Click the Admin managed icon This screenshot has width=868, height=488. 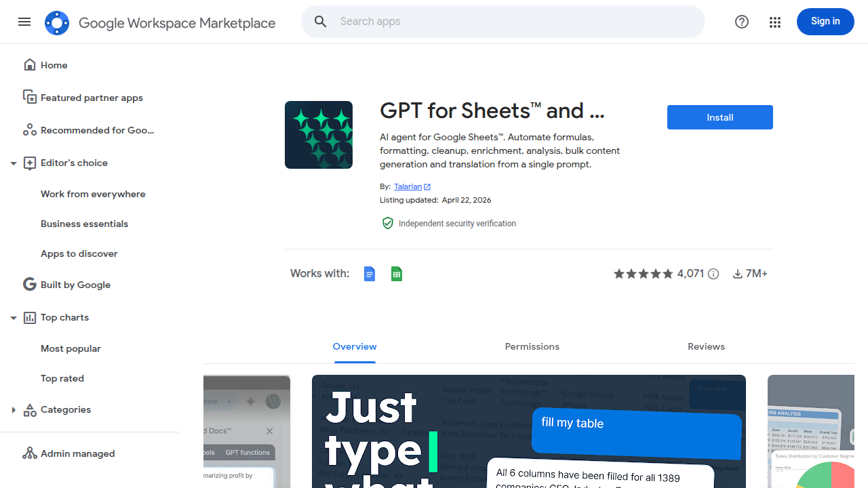29,453
